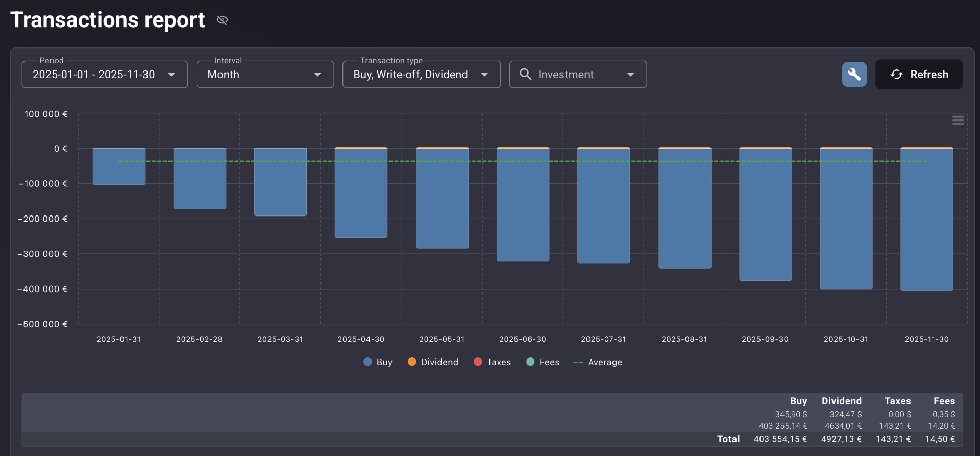Click the Investment search field
Screen dimensions: 980x456
(578, 75)
